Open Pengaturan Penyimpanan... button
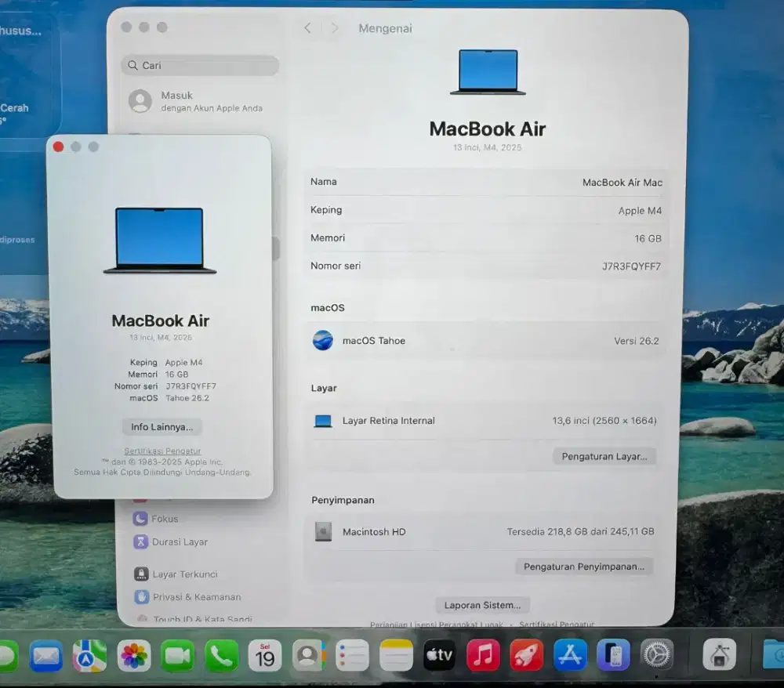 (x=584, y=567)
